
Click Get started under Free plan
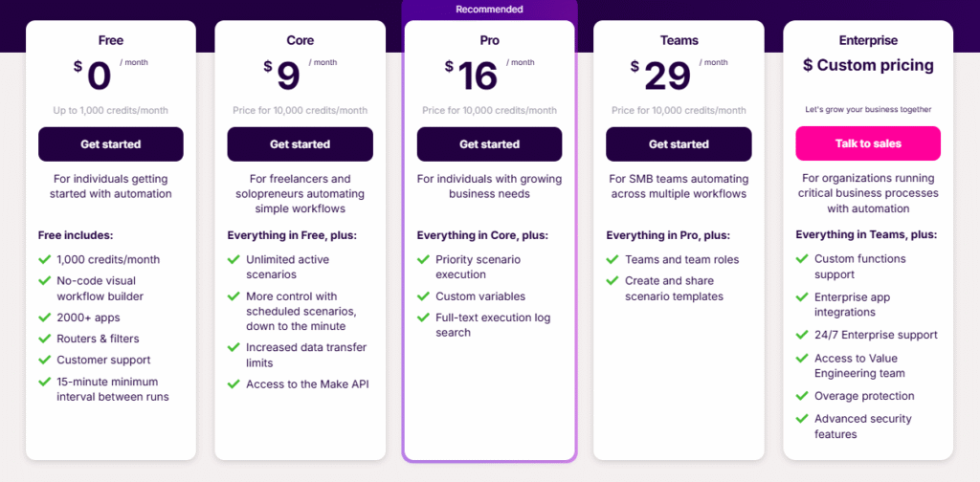click(x=110, y=144)
